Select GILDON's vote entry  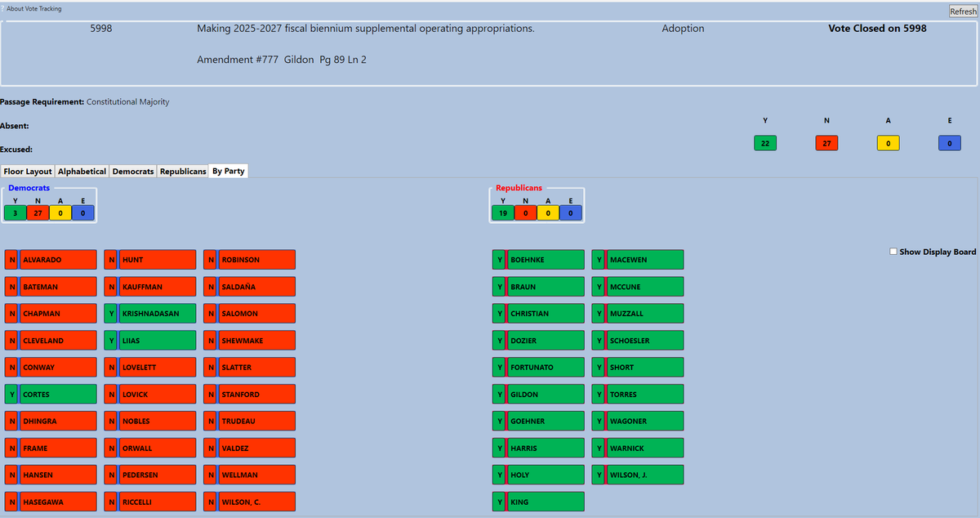tap(539, 395)
